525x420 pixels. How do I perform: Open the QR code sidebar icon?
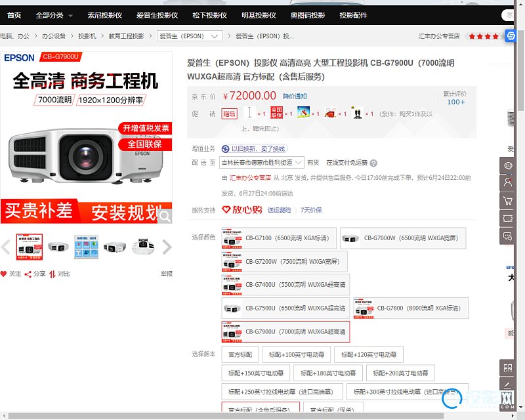pos(507,368)
